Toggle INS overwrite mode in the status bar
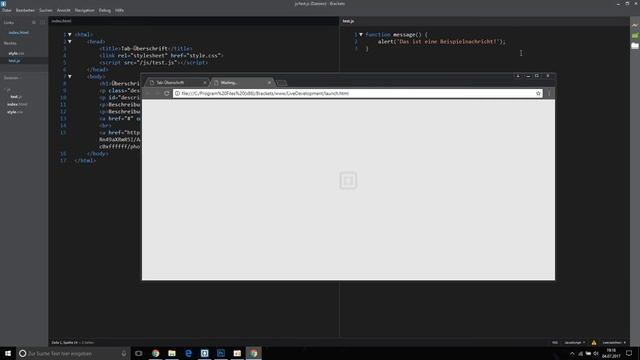This screenshot has width=640, height=360. [x=555, y=342]
